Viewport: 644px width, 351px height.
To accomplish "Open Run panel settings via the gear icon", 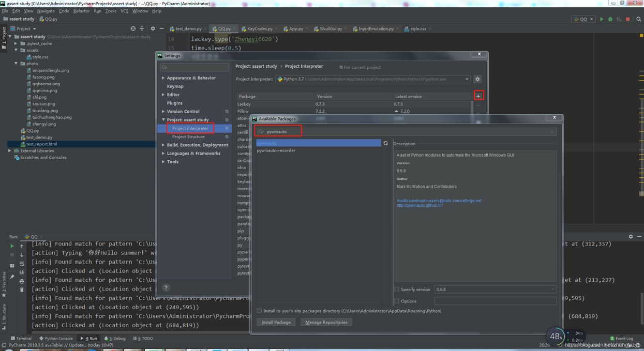I will tap(630, 236).
